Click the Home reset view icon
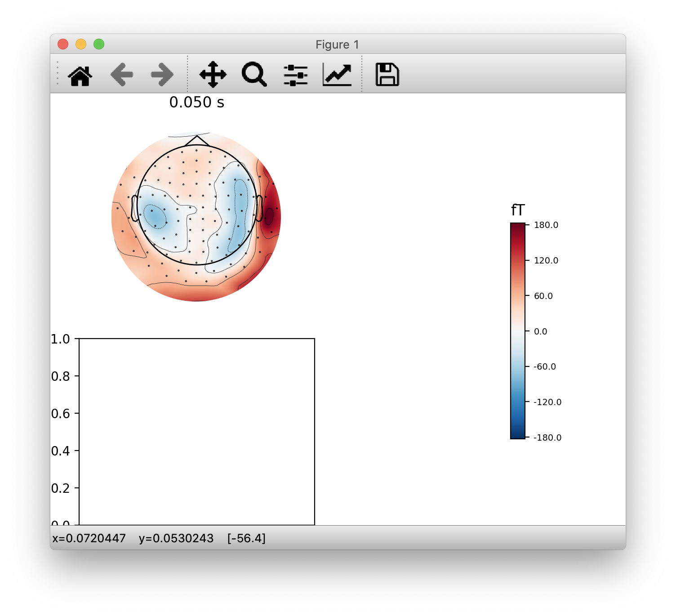The image size is (676, 616). [x=81, y=75]
